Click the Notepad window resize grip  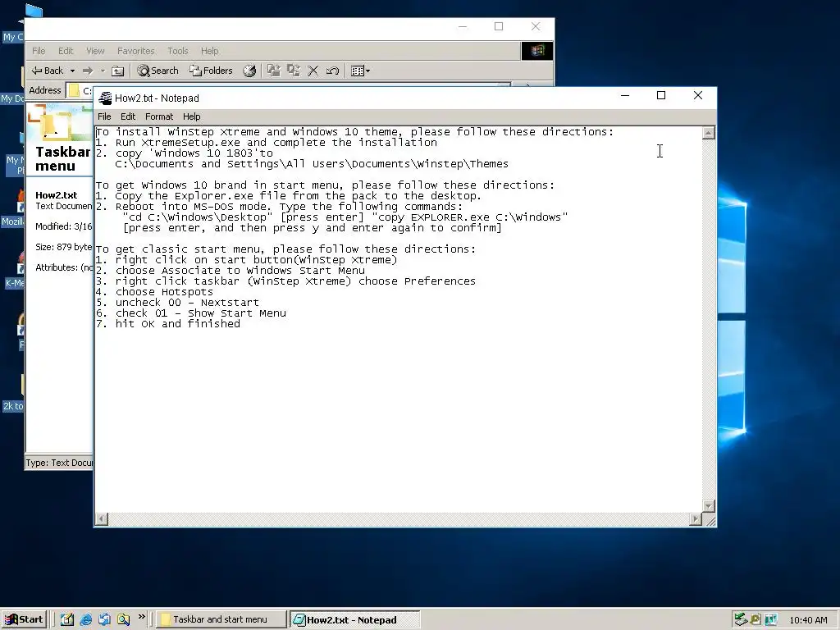(710, 519)
